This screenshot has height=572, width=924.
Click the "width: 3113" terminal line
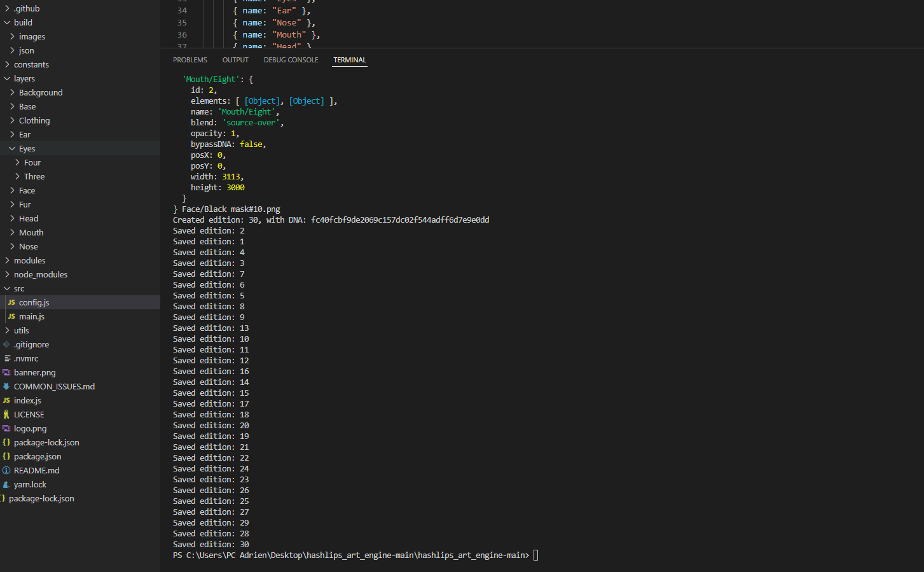click(x=217, y=176)
